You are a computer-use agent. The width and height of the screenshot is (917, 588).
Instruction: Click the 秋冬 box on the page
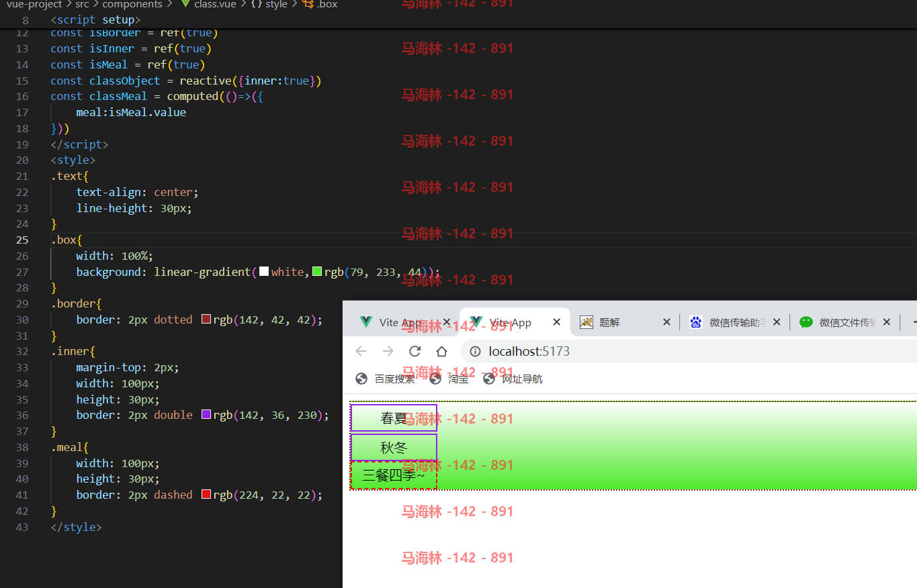coord(394,447)
